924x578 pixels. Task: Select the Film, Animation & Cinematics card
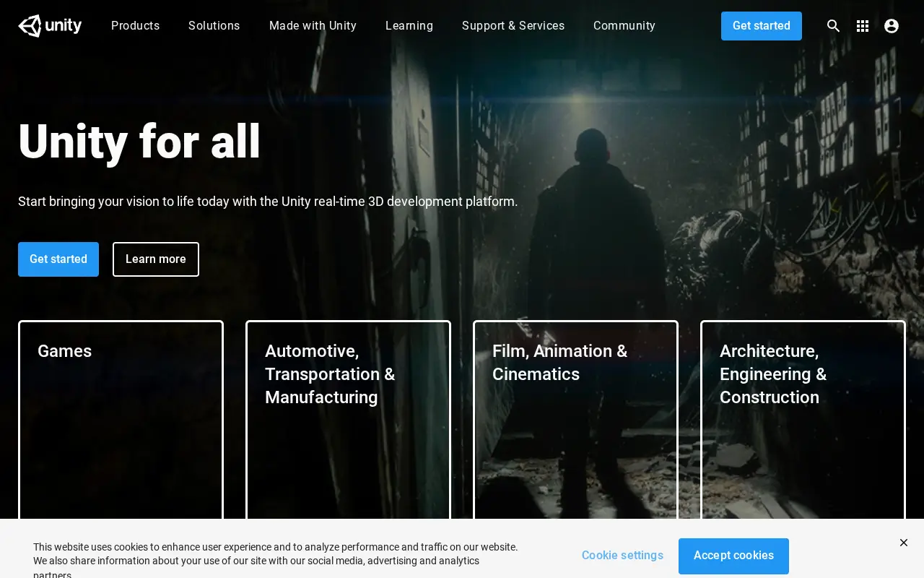click(x=575, y=419)
